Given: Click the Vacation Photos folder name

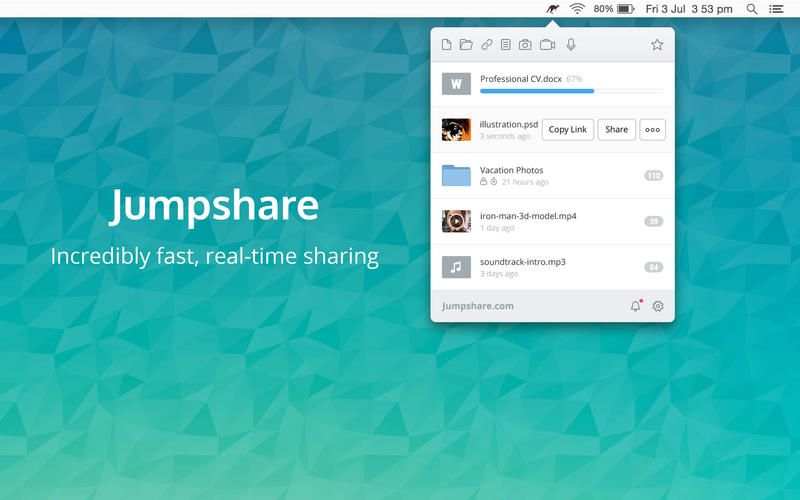Looking at the screenshot, I should pyautogui.click(x=511, y=170).
